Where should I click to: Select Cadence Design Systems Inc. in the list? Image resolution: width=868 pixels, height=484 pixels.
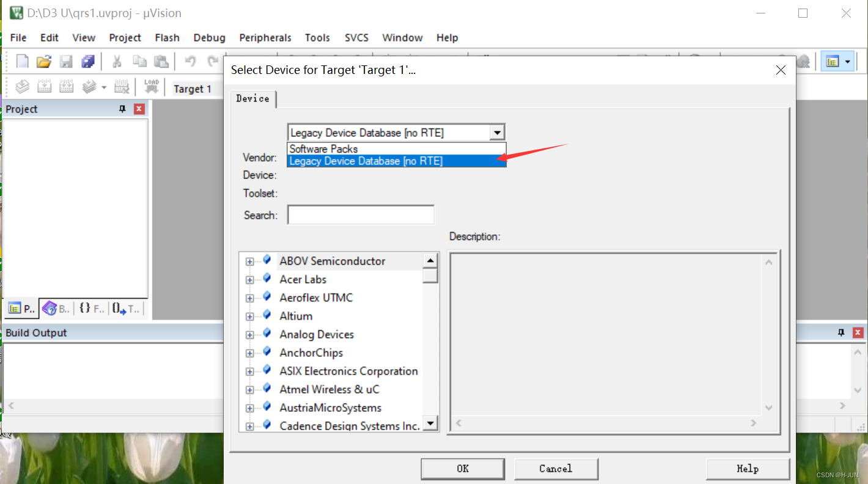pos(350,426)
